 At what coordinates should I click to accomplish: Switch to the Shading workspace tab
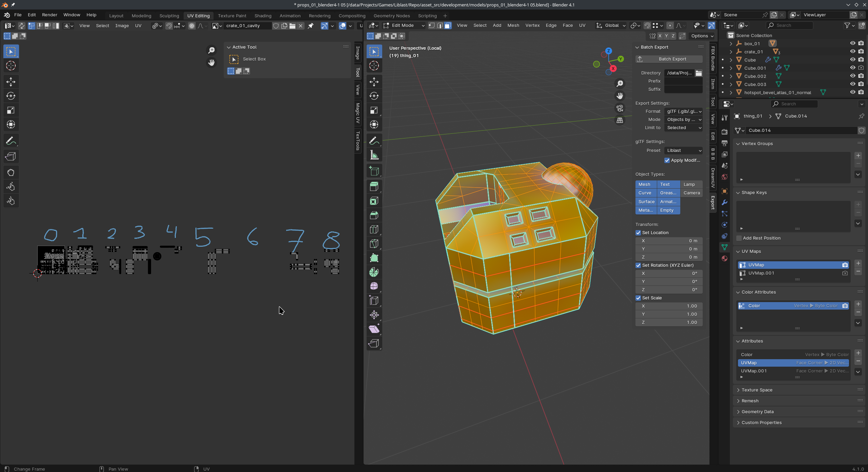[263, 16]
